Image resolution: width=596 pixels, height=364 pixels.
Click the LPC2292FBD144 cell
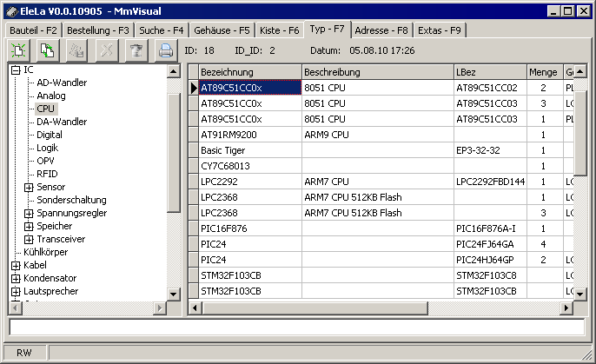490,182
